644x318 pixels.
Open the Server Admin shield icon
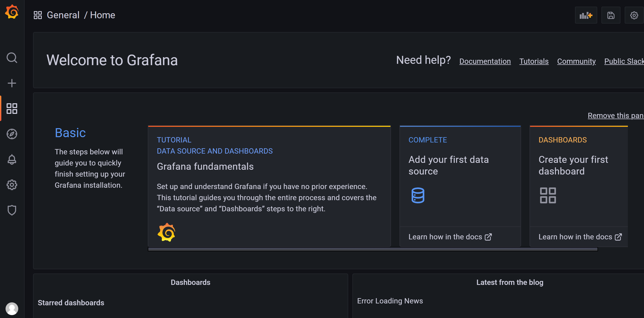(x=12, y=210)
